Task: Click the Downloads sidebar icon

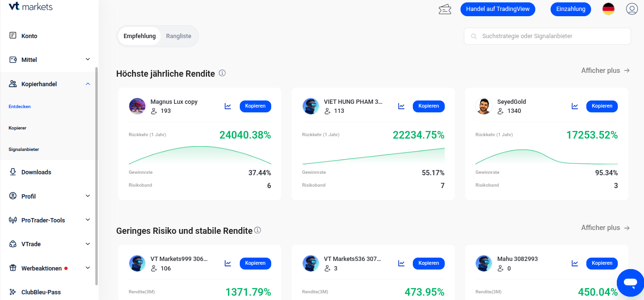Action: (x=13, y=172)
